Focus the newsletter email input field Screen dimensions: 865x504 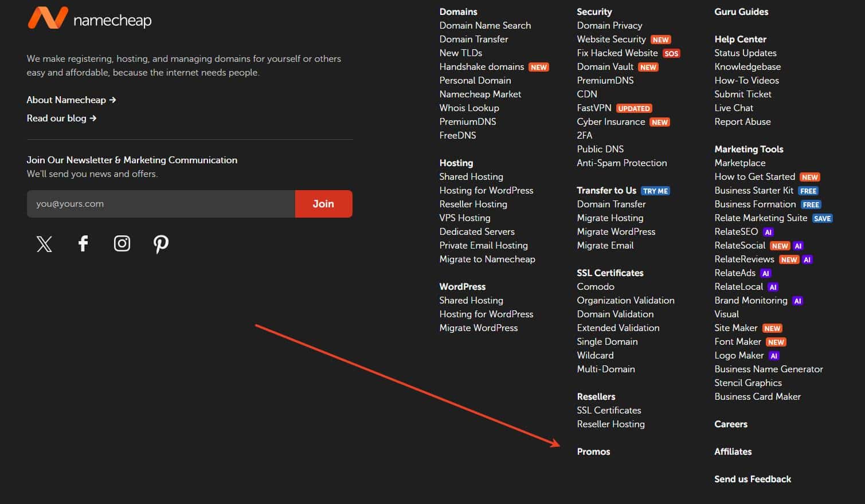[161, 204]
